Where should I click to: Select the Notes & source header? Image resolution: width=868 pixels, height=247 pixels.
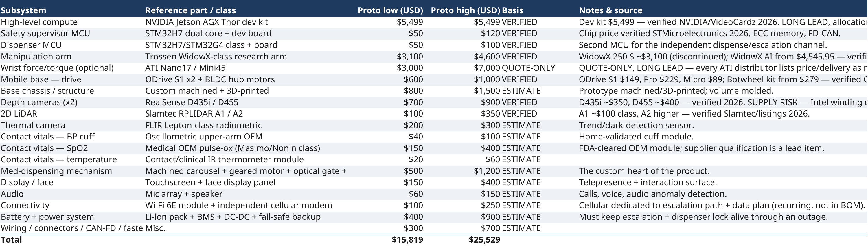pos(610,10)
